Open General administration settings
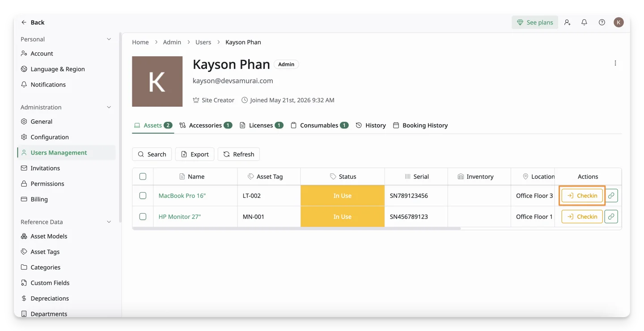The height and width of the screenshot is (331, 644). [66, 122]
